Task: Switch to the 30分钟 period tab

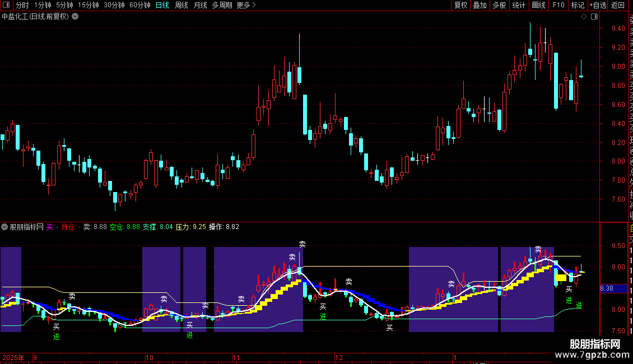Action: pos(114,5)
